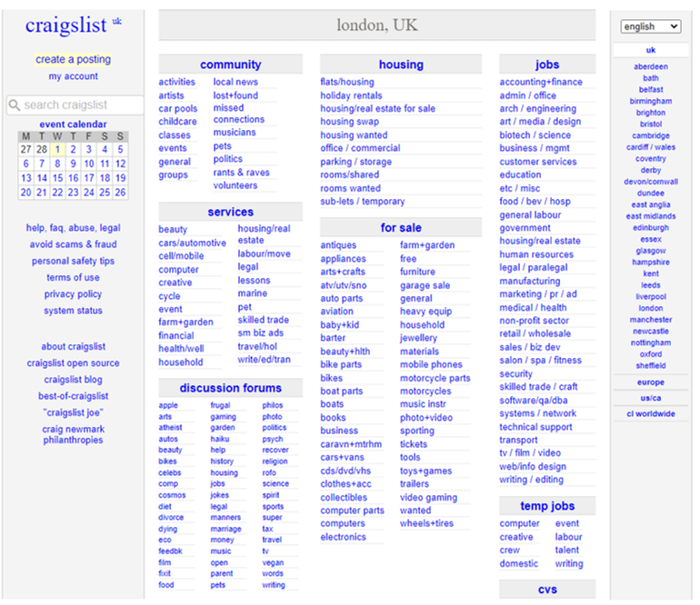Check system status page
700x605 pixels.
[x=74, y=311]
